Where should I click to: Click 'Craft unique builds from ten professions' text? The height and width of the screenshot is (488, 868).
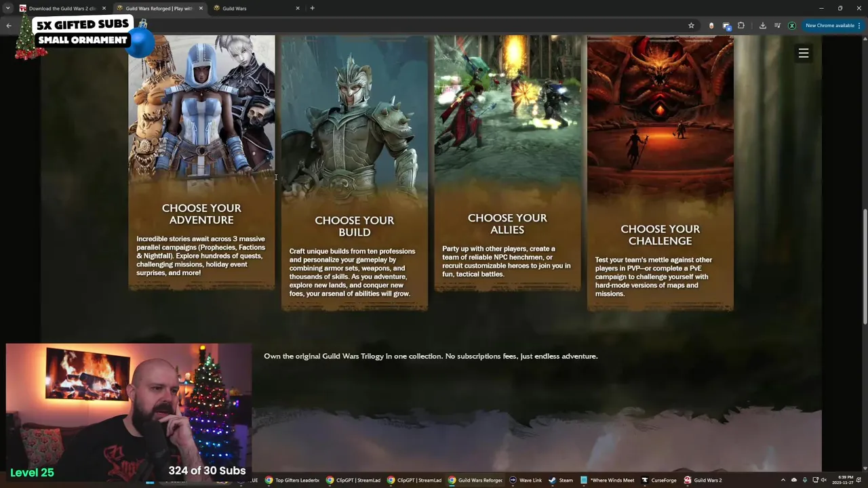pyautogui.click(x=353, y=272)
